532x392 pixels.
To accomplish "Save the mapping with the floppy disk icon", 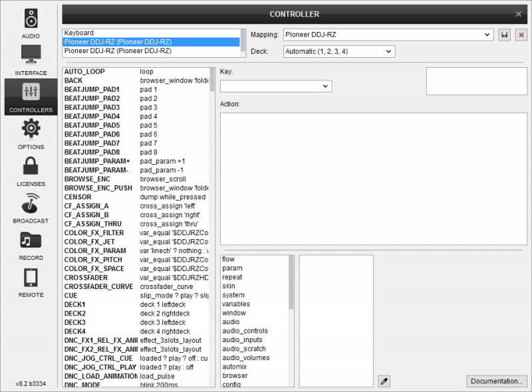I will tap(505, 35).
